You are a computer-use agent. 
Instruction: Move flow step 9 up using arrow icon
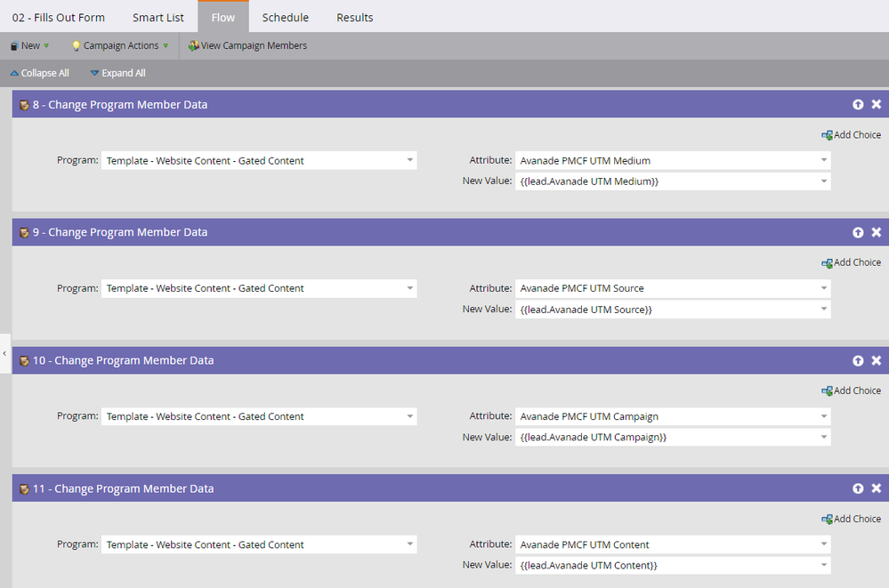(858, 232)
